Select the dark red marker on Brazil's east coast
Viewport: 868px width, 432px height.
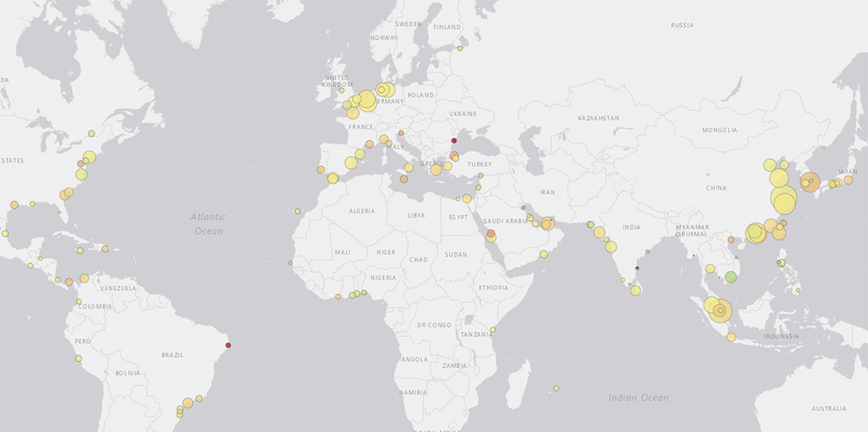click(228, 345)
